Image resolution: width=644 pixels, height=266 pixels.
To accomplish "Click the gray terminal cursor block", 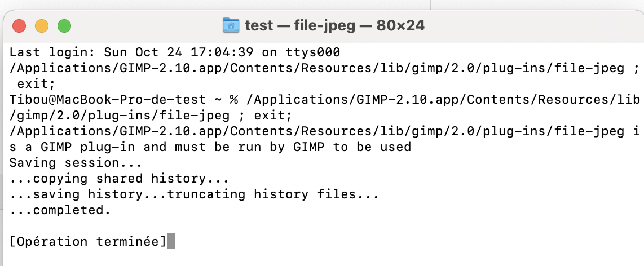I will [171, 242].
